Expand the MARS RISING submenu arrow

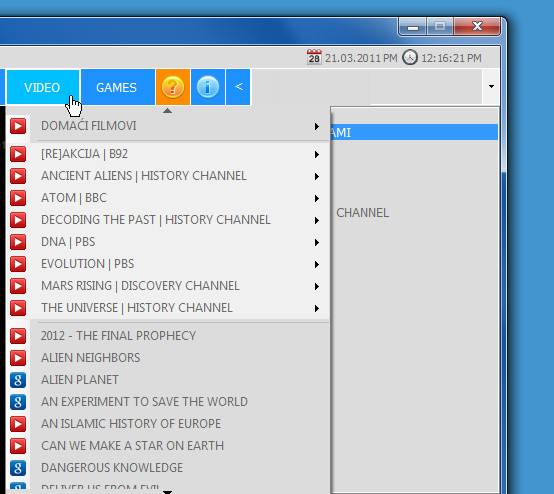click(x=317, y=286)
